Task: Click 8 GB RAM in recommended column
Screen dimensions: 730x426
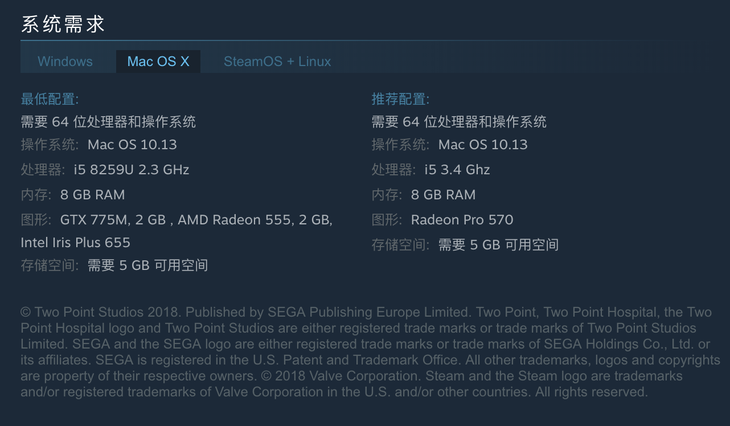Action: click(443, 195)
